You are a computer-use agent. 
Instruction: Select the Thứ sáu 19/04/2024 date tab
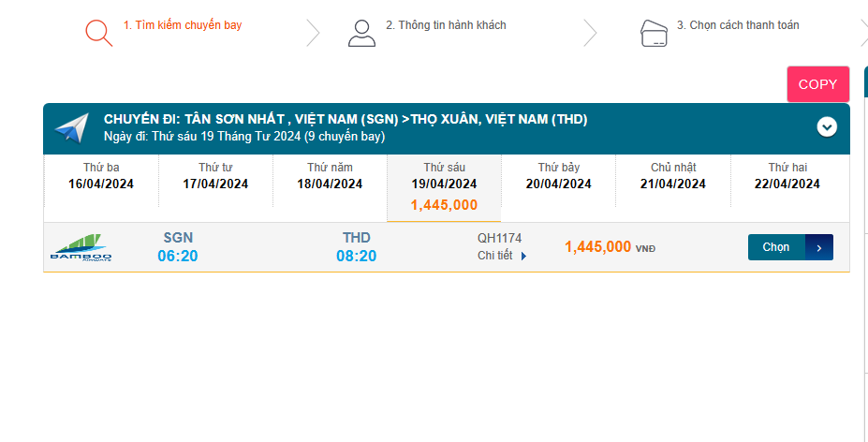click(444, 186)
